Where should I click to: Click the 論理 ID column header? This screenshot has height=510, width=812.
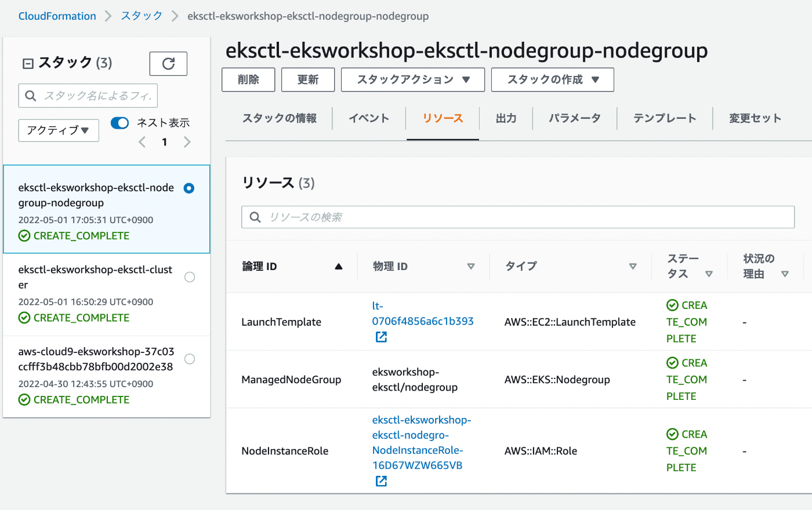tap(259, 267)
